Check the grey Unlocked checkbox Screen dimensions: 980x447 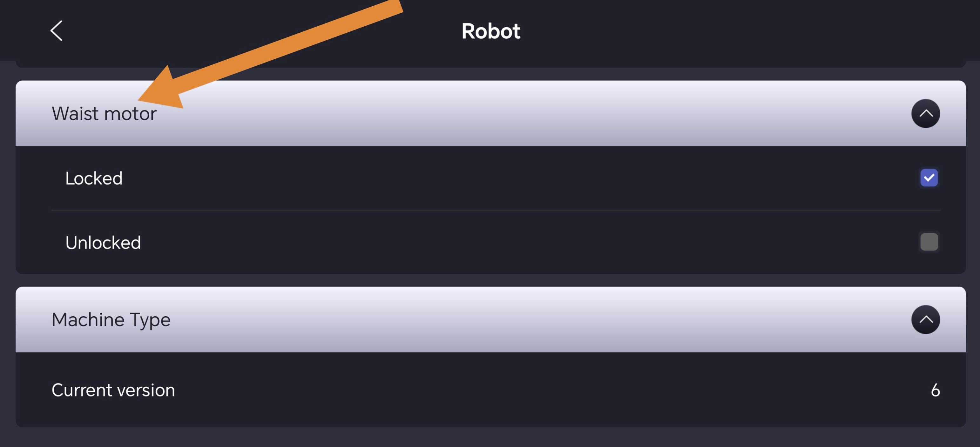tap(929, 242)
